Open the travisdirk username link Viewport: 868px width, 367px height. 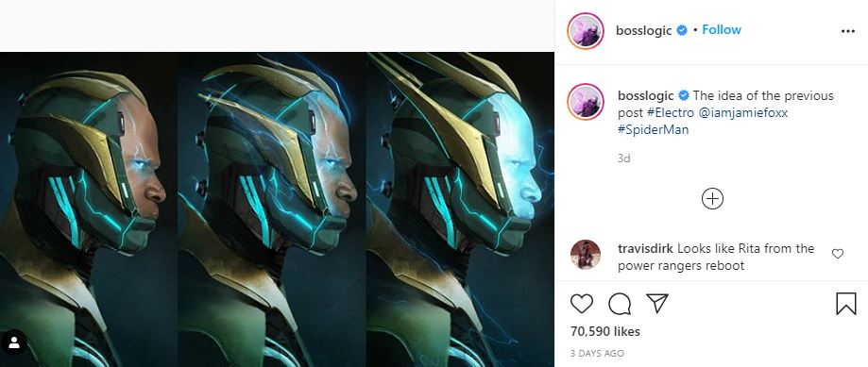pyautogui.click(x=645, y=249)
